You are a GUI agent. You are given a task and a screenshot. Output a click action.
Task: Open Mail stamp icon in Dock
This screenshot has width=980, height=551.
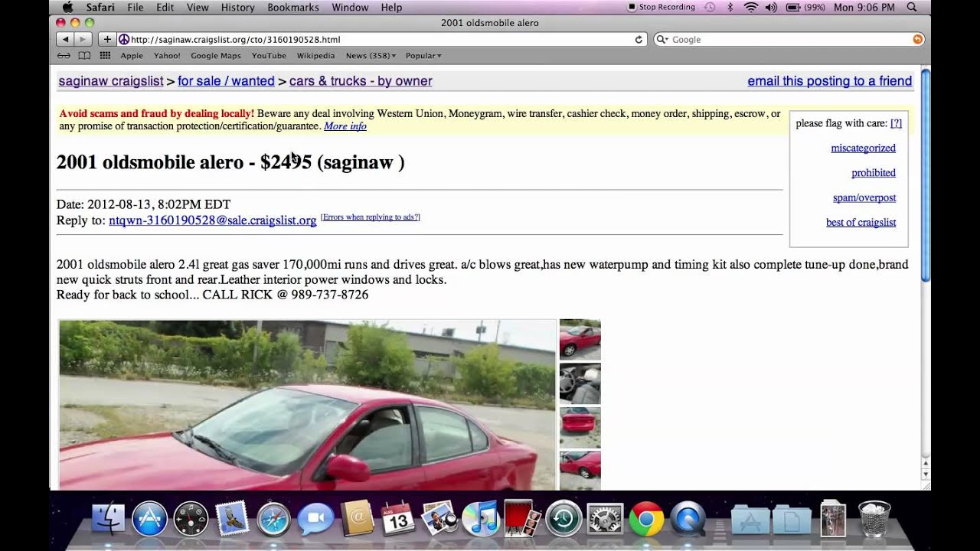pos(232,520)
